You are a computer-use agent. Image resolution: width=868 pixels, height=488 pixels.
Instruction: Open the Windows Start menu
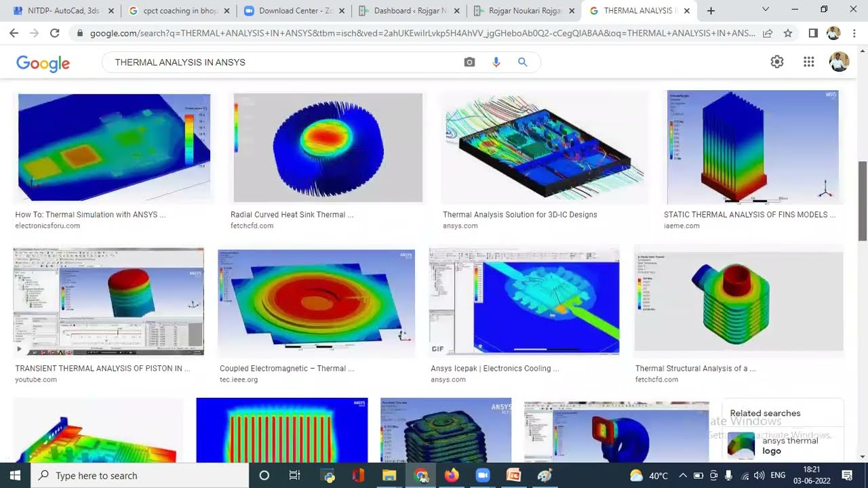[15, 475]
